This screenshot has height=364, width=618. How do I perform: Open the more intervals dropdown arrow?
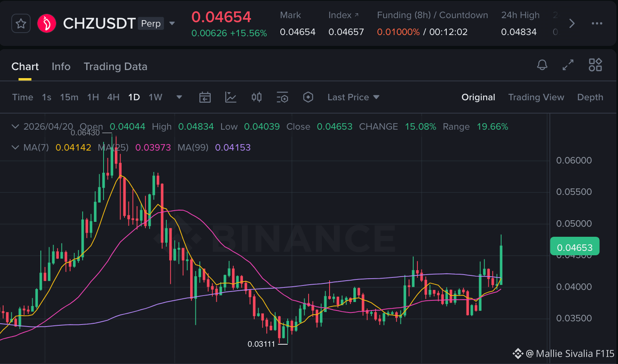click(x=179, y=97)
